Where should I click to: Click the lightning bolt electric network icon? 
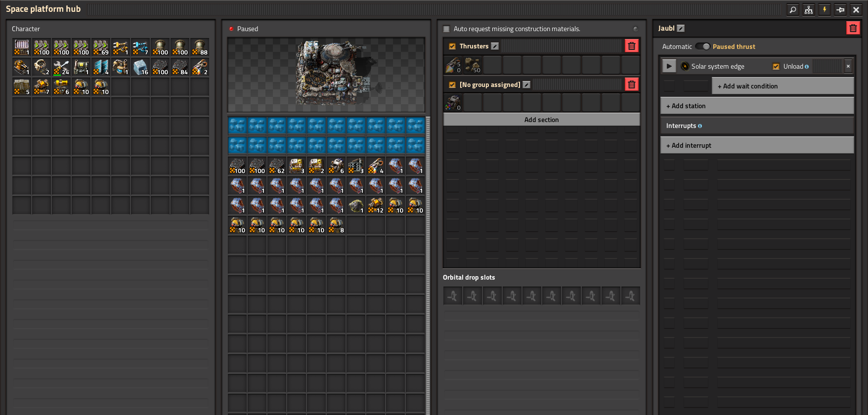[825, 9]
